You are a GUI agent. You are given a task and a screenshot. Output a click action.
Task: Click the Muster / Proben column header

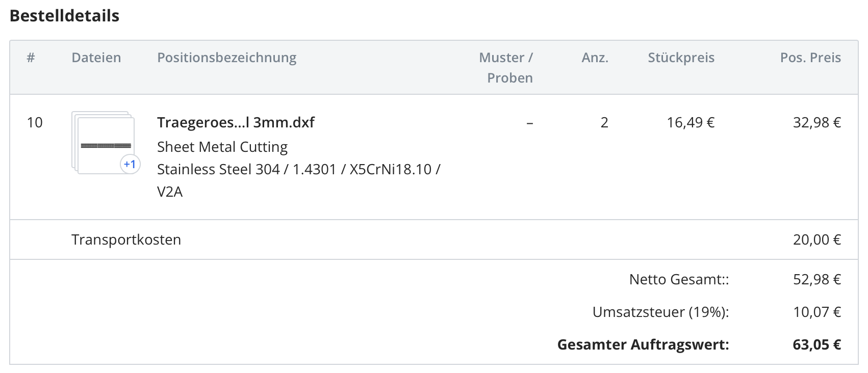506,67
